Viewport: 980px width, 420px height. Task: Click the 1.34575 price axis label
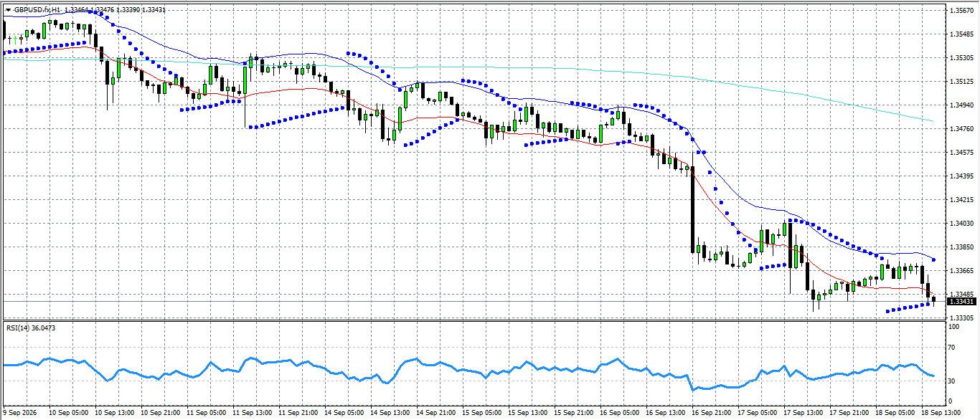(x=960, y=153)
